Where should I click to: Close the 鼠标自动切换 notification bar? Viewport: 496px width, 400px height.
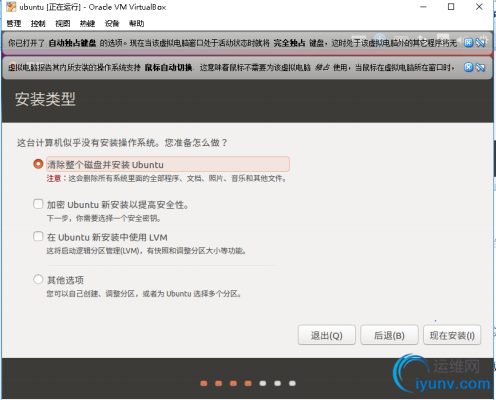(468, 67)
